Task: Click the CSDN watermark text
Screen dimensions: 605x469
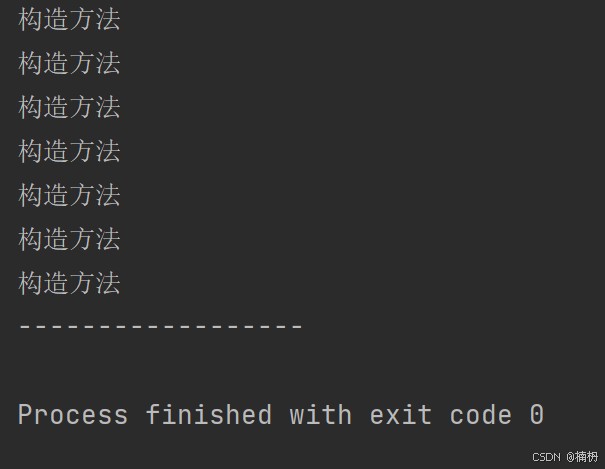Action: [x=545, y=456]
